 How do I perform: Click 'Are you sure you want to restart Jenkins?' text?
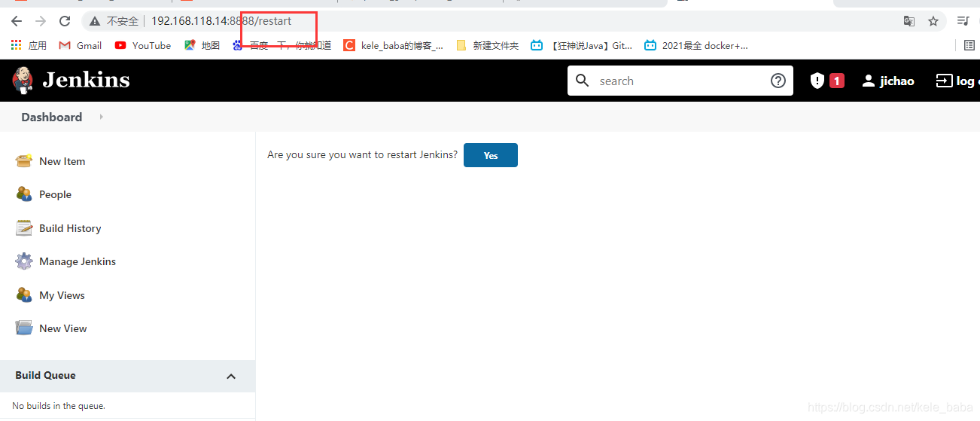(362, 154)
